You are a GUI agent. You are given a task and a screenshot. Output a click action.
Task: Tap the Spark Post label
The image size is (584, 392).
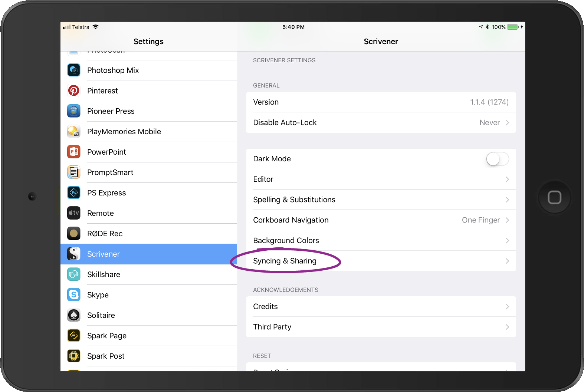[x=106, y=356]
